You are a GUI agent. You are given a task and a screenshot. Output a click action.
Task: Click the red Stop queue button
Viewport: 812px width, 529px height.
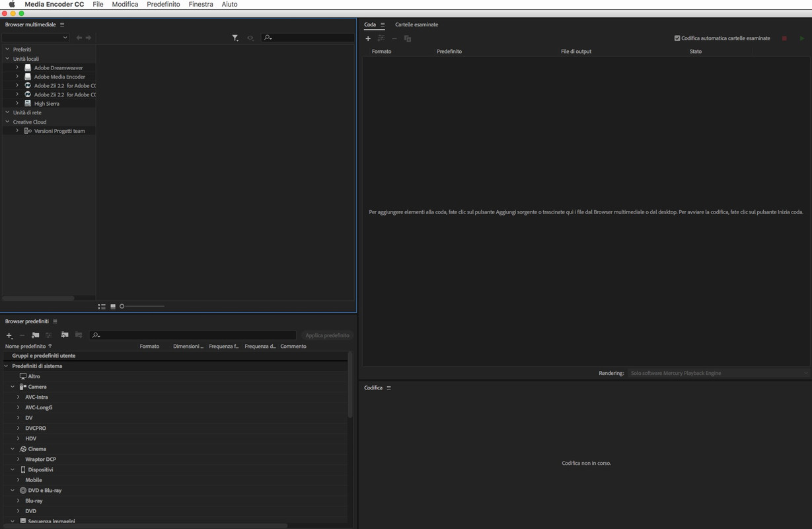tap(784, 38)
